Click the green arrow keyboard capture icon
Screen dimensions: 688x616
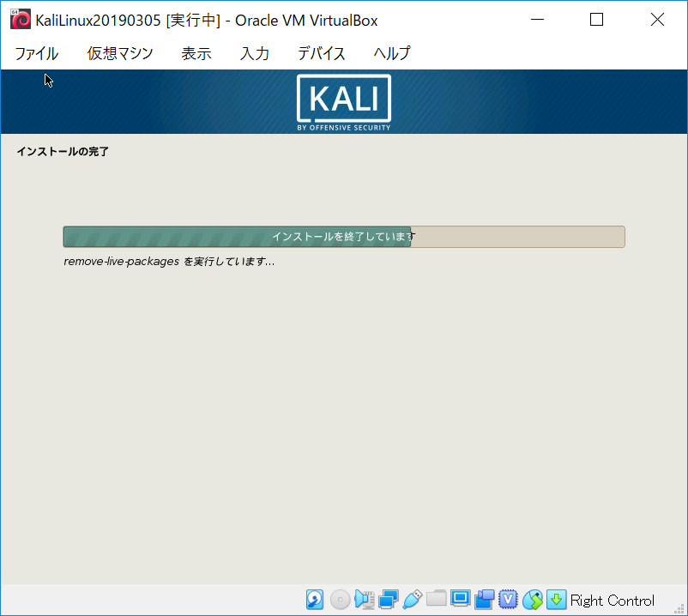[556, 600]
